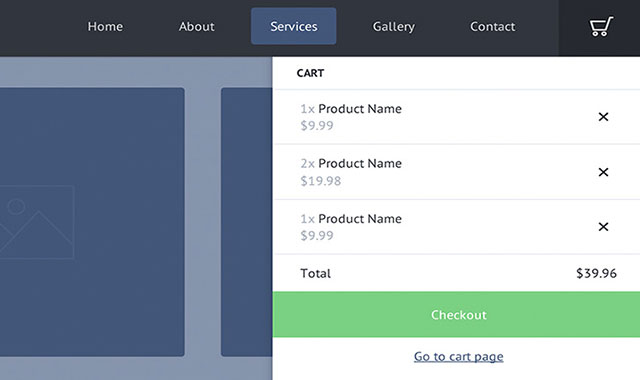Remove the last $9.99 cart item
Image resolution: width=640 pixels, height=380 pixels.
[603, 227]
